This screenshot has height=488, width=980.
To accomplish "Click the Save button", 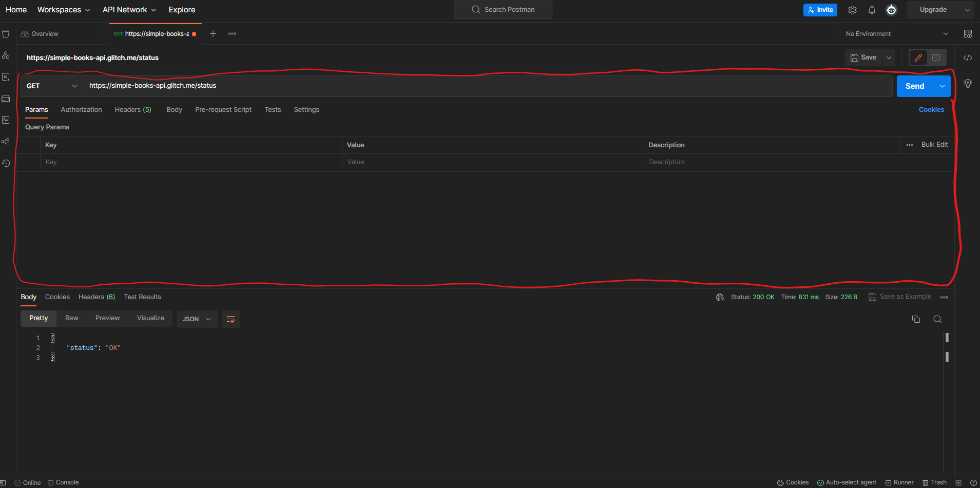I will pos(863,57).
